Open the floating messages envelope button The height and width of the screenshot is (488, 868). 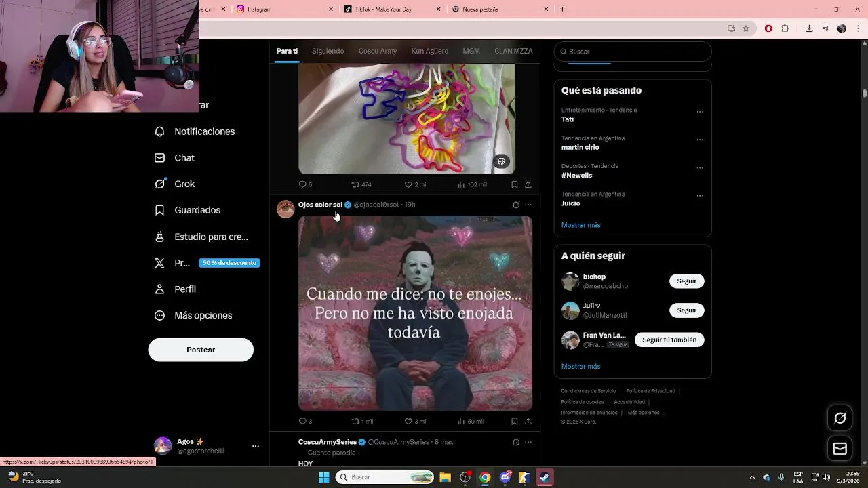(840, 449)
